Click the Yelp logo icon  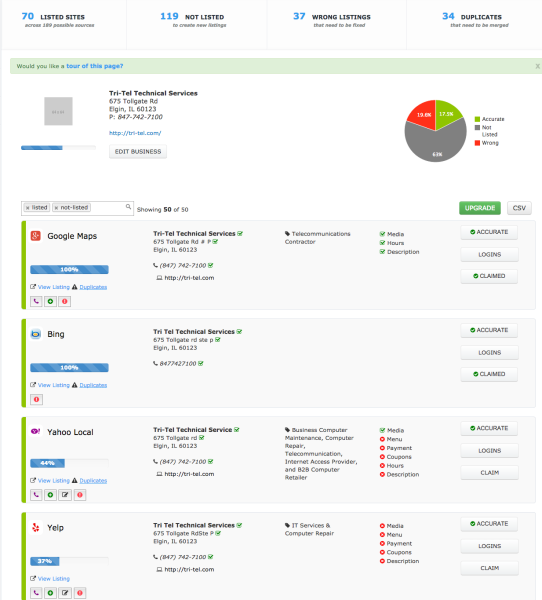tap(36, 527)
